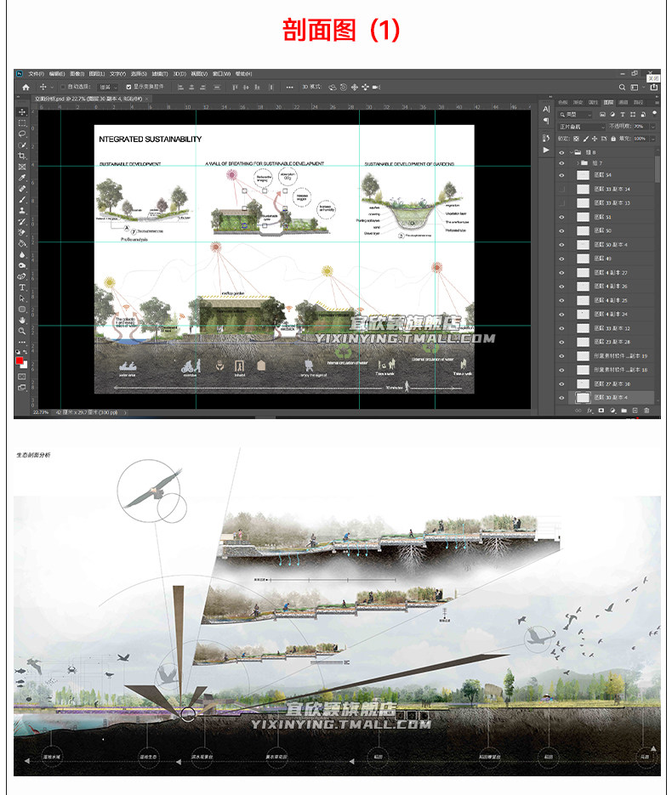Select the Path Selection tool
Image resolution: width=672 pixels, height=795 pixels.
click(x=22, y=298)
